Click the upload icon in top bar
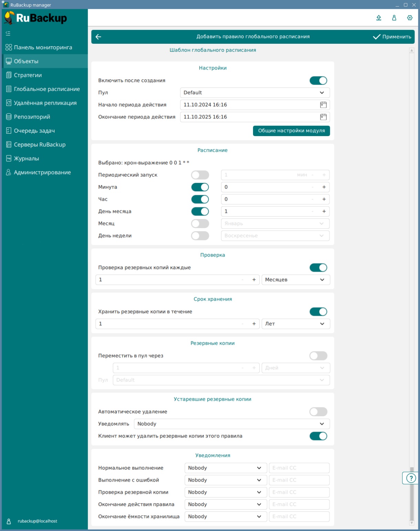Viewport: 420px width, 531px height. pos(379,18)
